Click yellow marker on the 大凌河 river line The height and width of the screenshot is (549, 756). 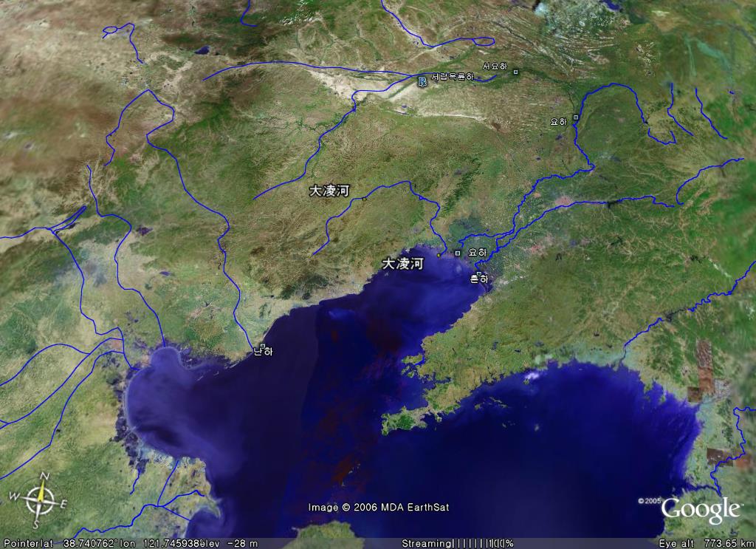click(x=365, y=198)
